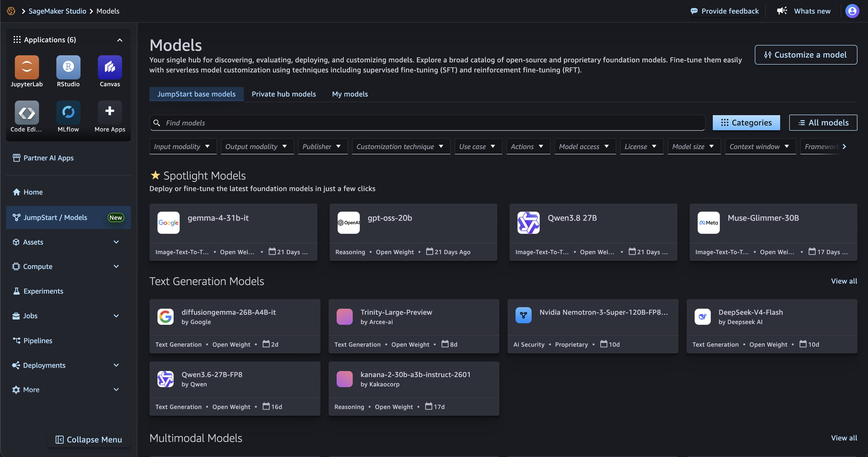Open the Input modality filter dropdown
This screenshot has height=457, width=868.
[183, 147]
